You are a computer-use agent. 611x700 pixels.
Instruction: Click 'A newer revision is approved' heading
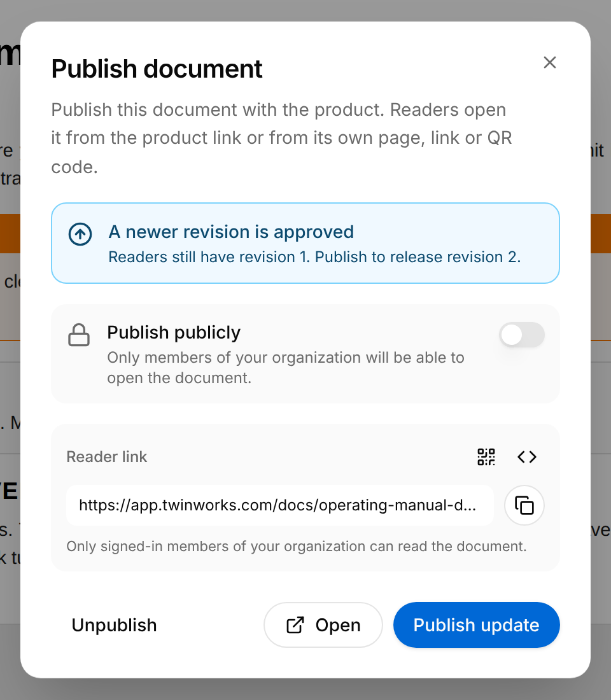click(x=231, y=232)
